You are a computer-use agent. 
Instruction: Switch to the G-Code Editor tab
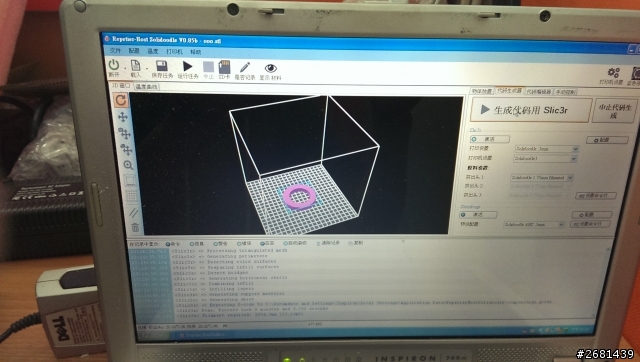539,91
